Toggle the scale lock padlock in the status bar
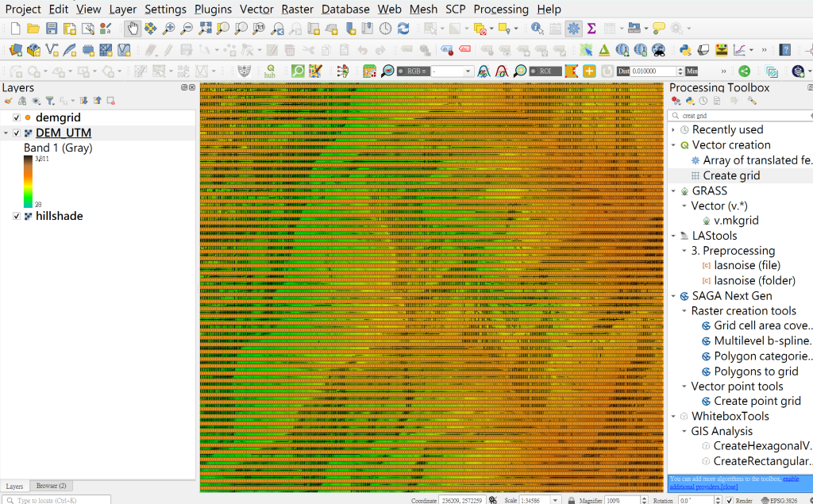 click(571, 500)
